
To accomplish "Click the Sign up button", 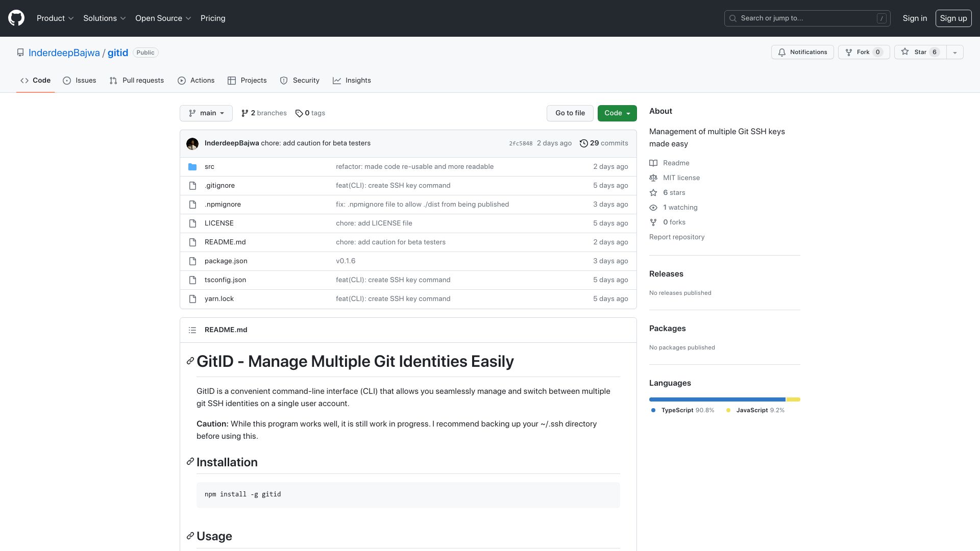I will pyautogui.click(x=953, y=18).
